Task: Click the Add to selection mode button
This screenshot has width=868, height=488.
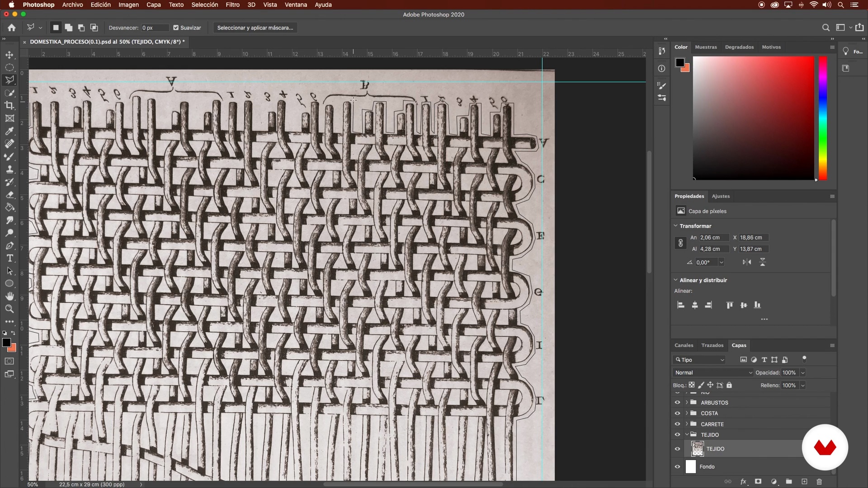Action: coord(69,28)
